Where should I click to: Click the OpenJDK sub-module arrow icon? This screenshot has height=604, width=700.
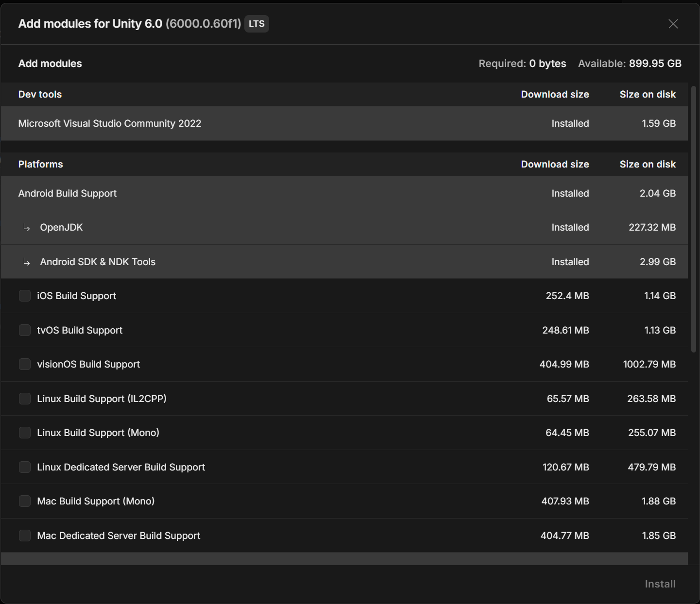tap(27, 227)
